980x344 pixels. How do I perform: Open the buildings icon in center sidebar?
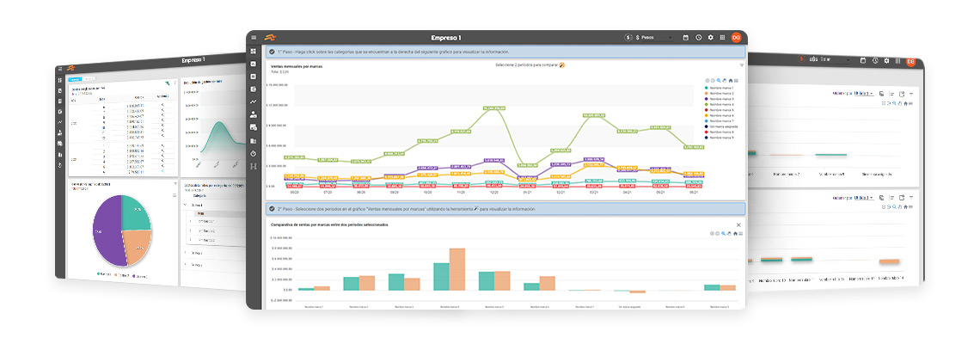point(254,141)
